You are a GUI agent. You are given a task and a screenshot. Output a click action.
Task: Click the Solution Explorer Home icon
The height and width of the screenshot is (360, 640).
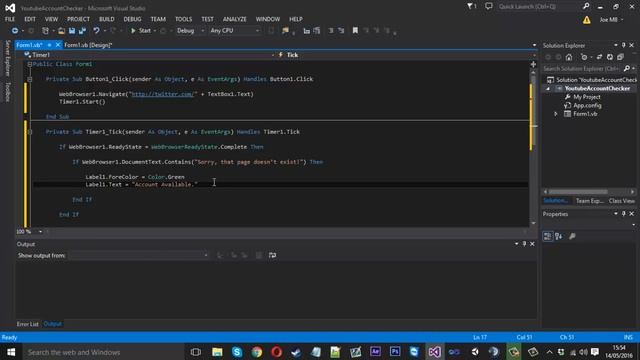point(569,57)
